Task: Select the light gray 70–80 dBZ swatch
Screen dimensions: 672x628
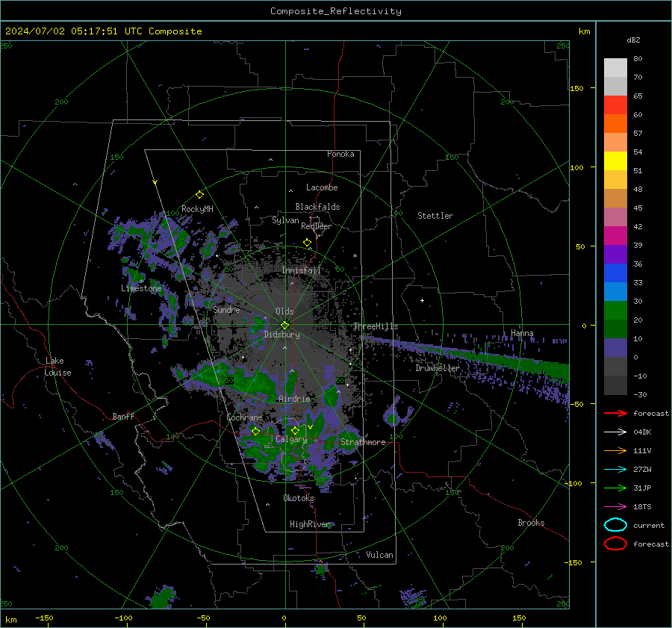Action: [615, 67]
